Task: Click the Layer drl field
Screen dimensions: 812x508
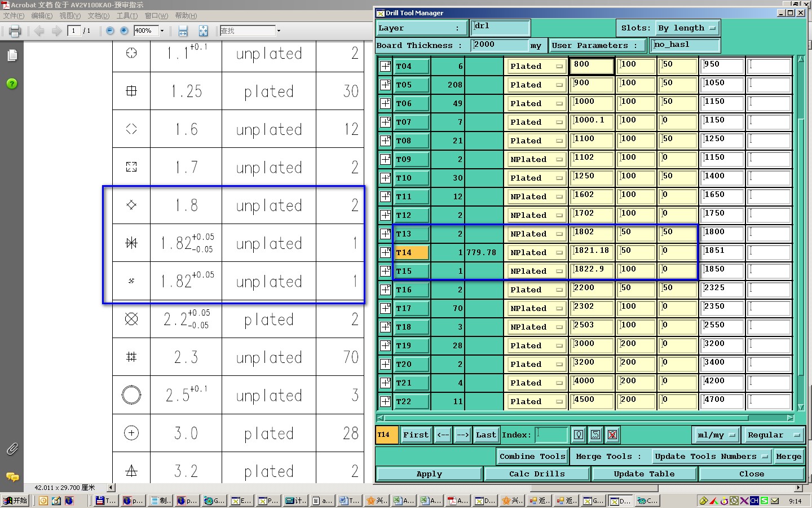Action: 500,28
